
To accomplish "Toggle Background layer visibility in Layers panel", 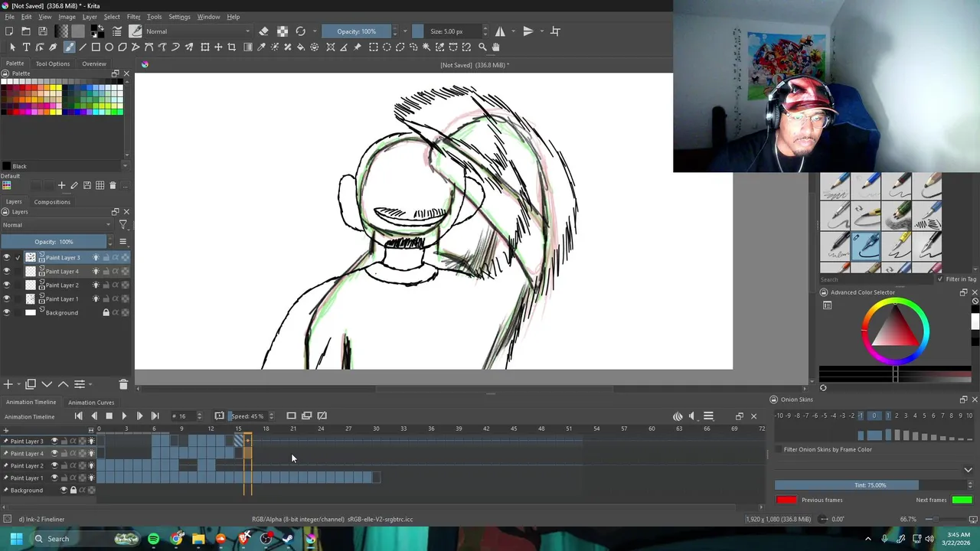I will (x=7, y=313).
